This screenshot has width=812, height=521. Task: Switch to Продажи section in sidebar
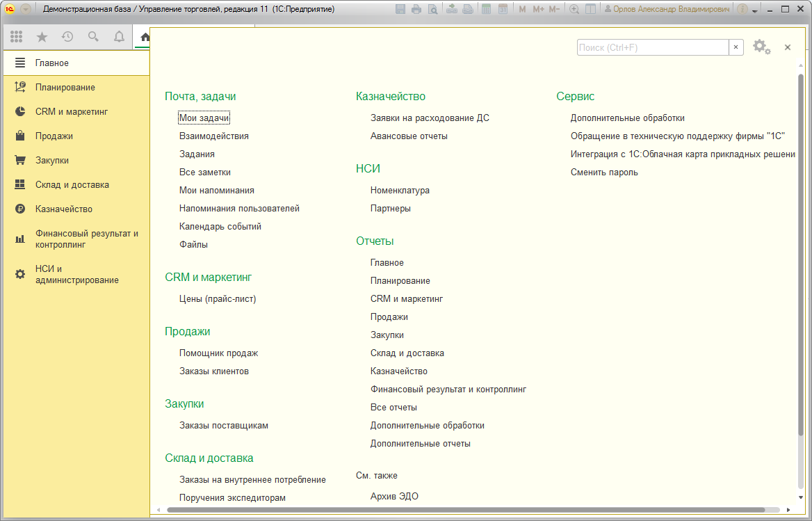[x=76, y=136]
